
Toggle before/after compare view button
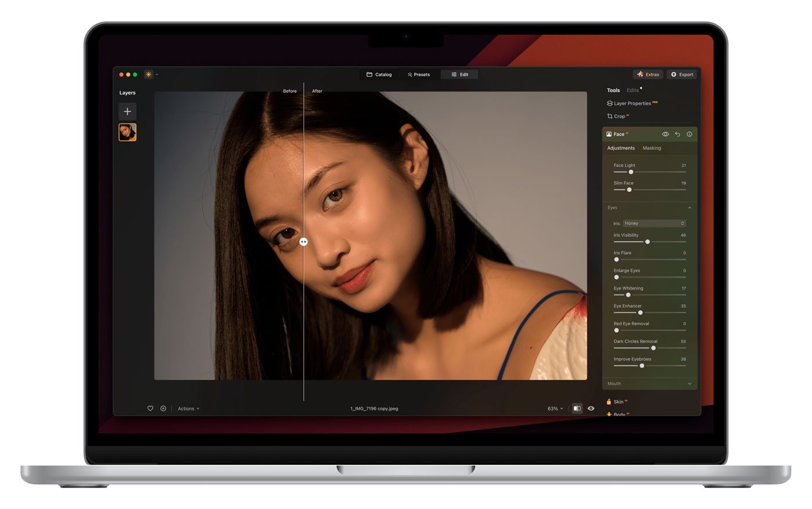click(577, 409)
